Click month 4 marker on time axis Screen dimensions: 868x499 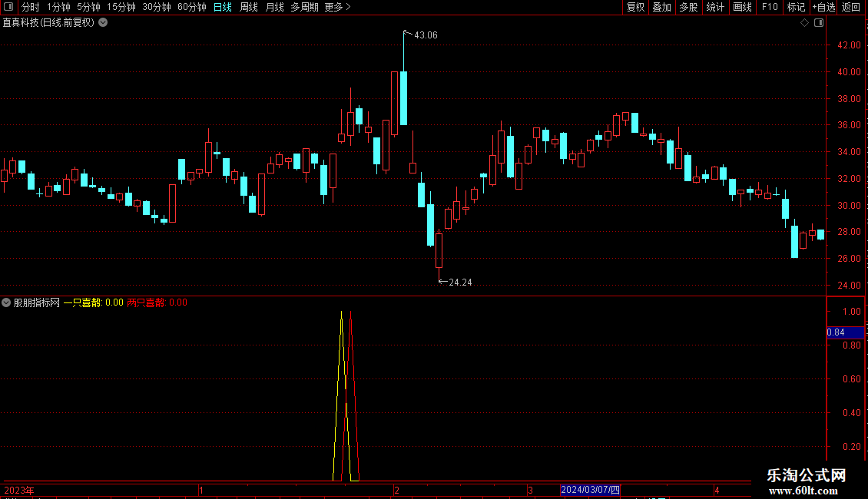click(717, 491)
